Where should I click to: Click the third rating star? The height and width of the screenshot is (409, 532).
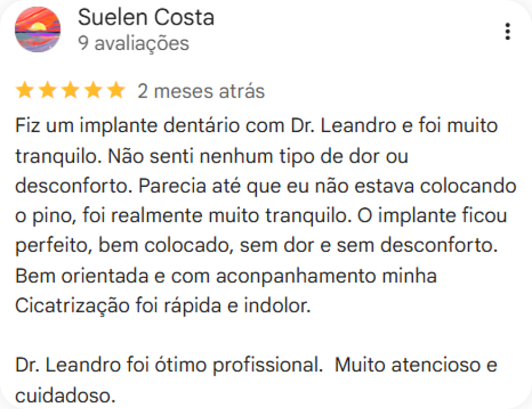click(x=70, y=91)
